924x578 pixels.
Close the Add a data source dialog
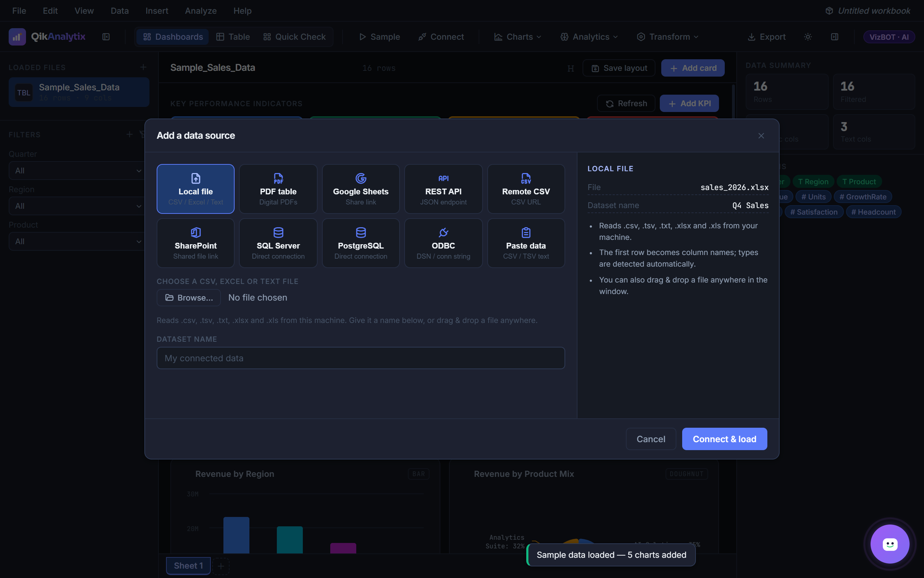(x=761, y=136)
